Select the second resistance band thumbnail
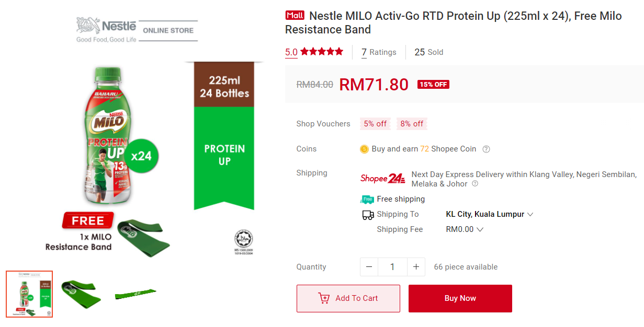 tap(81, 294)
